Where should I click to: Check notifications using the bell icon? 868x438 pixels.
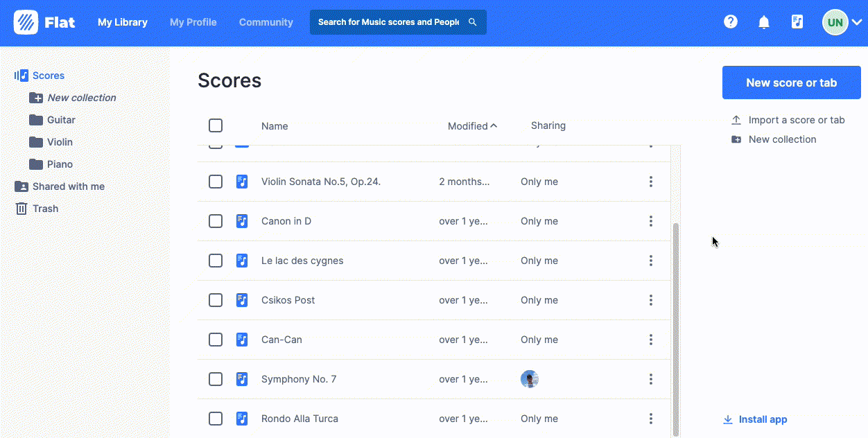click(x=763, y=21)
